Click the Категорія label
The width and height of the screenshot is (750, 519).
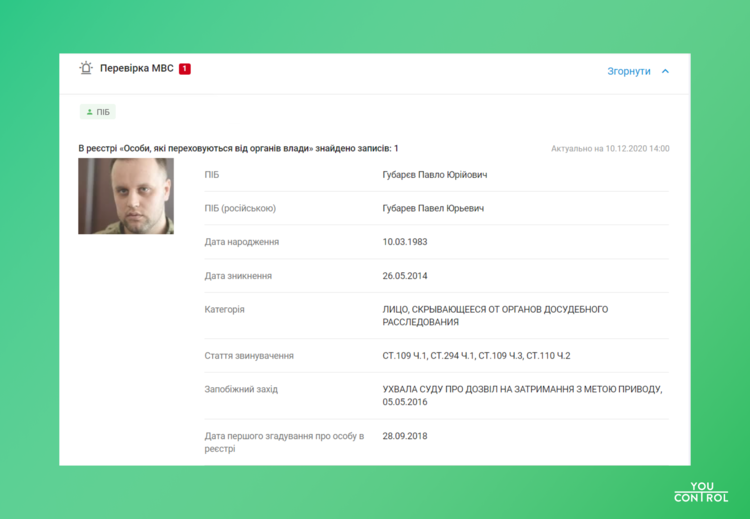pyautogui.click(x=224, y=309)
